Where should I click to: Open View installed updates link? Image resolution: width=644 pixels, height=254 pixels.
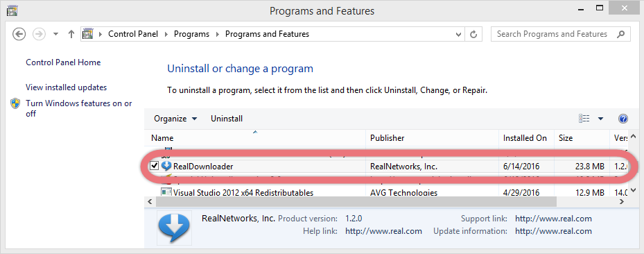click(66, 87)
